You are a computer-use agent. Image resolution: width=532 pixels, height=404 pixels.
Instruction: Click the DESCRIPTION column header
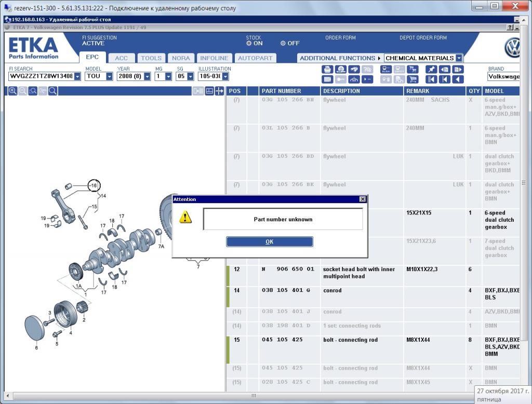(x=362, y=91)
